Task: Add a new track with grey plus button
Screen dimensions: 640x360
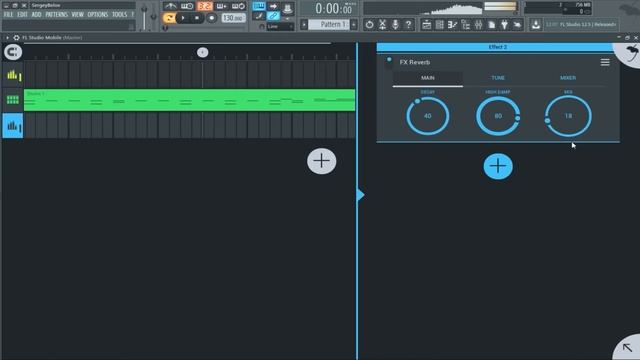Action: pyautogui.click(x=322, y=161)
